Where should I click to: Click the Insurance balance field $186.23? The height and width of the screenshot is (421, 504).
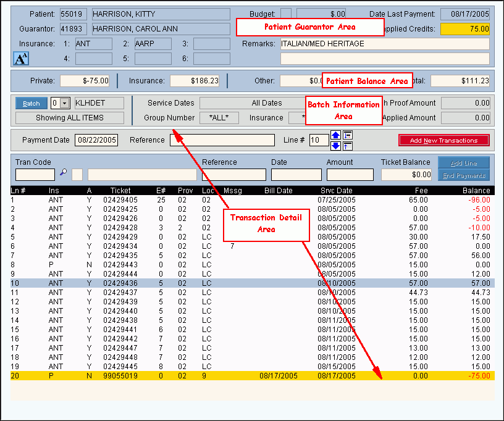pos(195,81)
